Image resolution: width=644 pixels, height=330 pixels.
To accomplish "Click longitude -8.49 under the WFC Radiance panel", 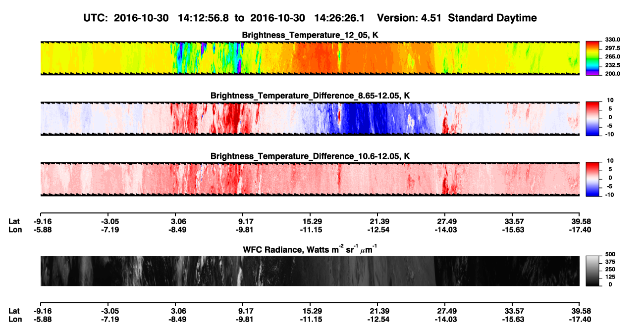I will [177, 319].
